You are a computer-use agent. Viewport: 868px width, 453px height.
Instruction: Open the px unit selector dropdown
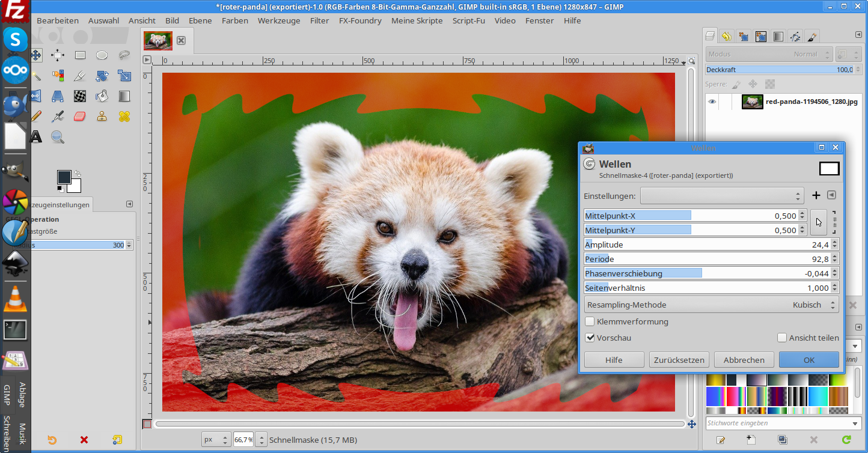[x=216, y=440]
